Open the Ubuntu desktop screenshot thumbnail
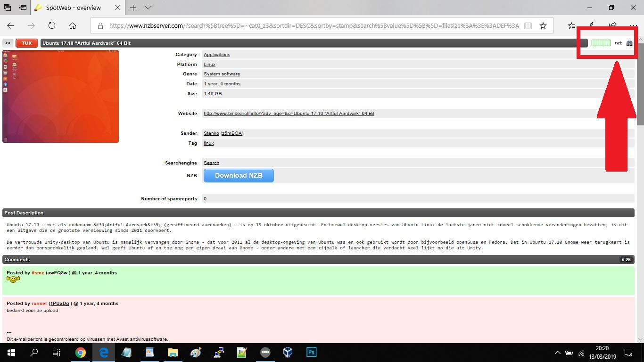Viewport: 644px width, 362px height. (x=60, y=96)
